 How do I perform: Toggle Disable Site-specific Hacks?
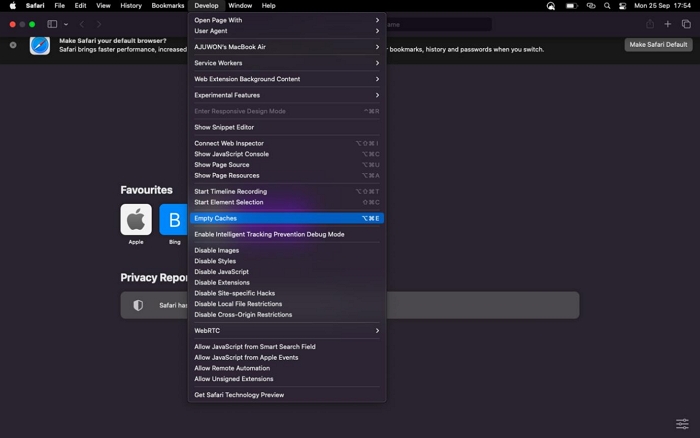pyautogui.click(x=287, y=293)
